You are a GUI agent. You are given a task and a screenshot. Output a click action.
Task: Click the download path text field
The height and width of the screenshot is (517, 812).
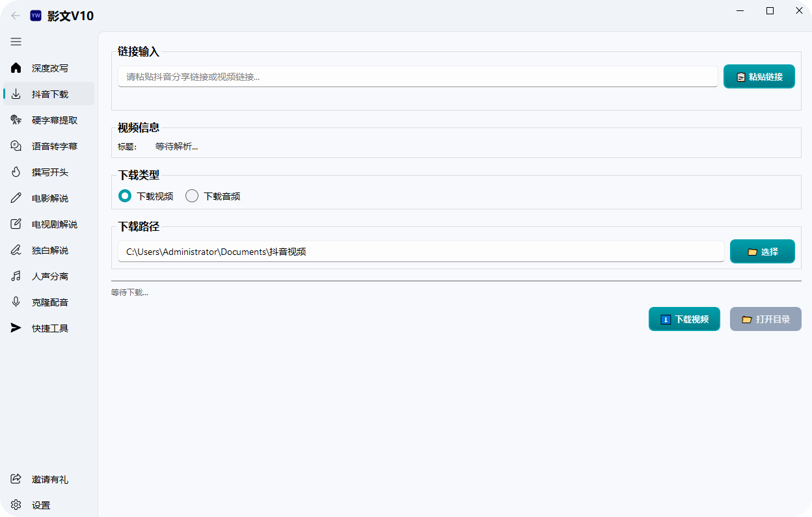(420, 252)
